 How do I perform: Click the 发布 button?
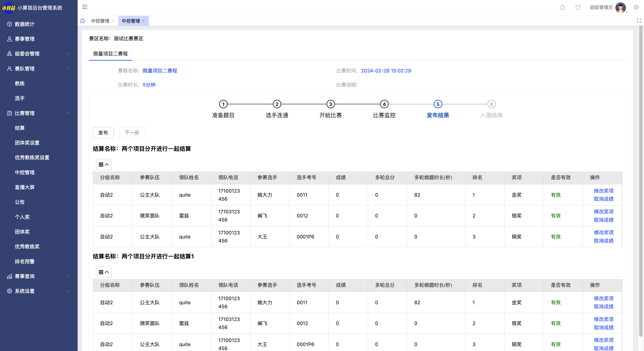(103, 133)
